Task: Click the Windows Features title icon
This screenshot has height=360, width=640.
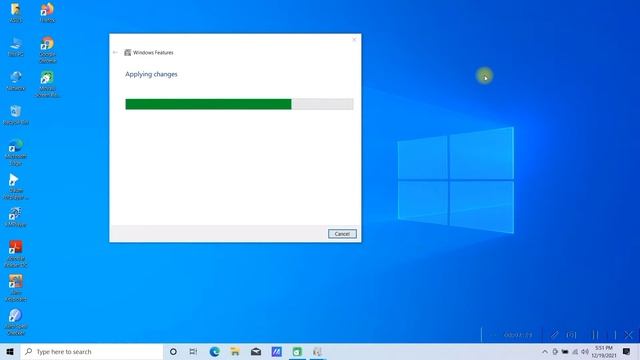Action: click(128, 52)
